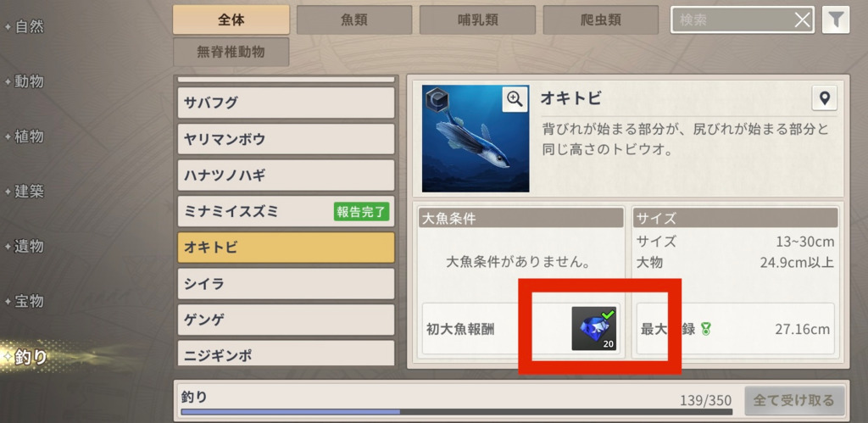Click the C grade badge icon

(437, 100)
